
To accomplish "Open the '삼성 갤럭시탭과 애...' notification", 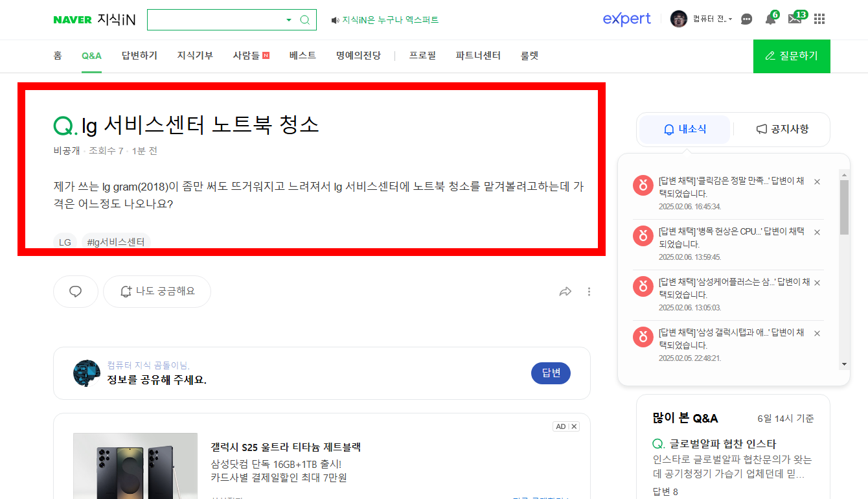I will (732, 339).
